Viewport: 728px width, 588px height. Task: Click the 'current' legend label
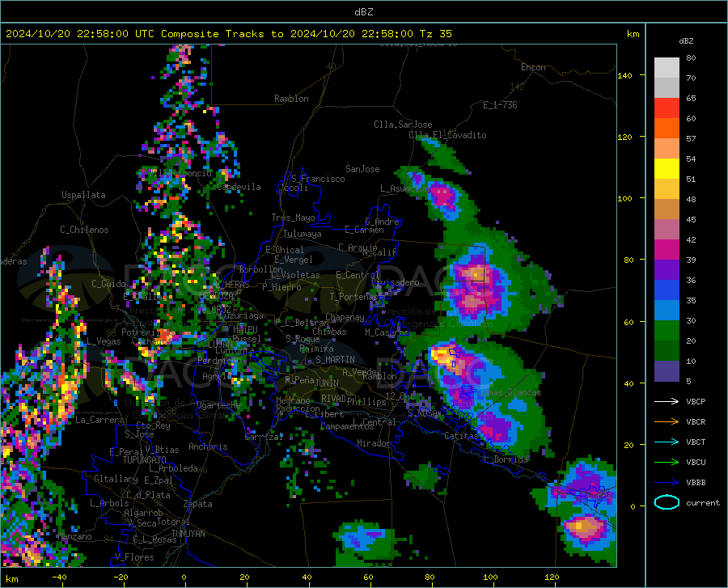[703, 502]
